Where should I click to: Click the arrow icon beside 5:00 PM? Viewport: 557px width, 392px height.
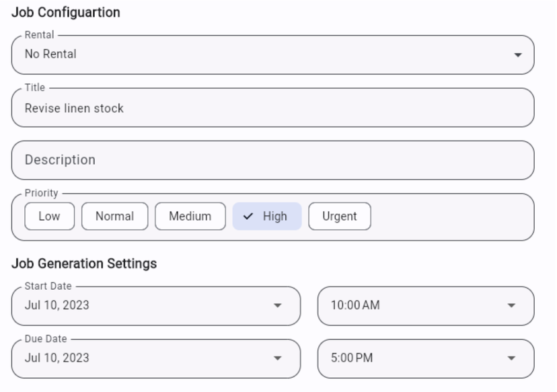point(511,358)
